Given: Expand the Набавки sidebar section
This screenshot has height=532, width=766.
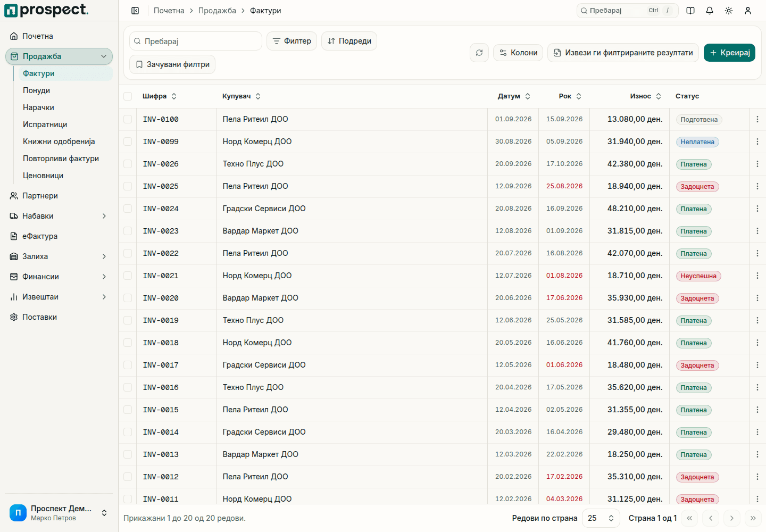Looking at the screenshot, I should pyautogui.click(x=59, y=216).
